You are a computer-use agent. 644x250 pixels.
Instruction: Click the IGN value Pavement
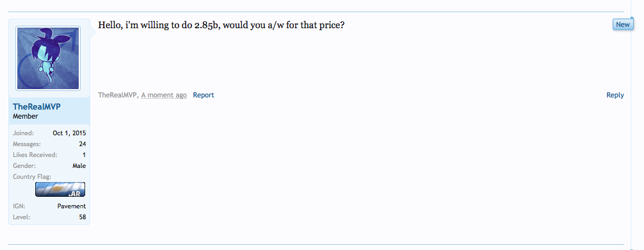72,206
